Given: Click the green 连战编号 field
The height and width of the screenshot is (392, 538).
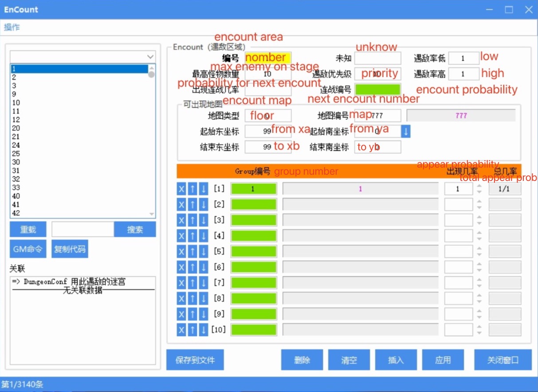Looking at the screenshot, I should (x=377, y=90).
